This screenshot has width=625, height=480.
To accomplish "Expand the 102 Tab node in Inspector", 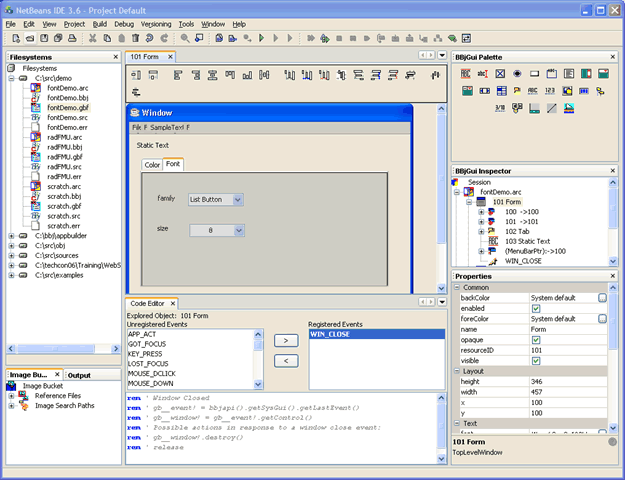I will click(x=481, y=231).
